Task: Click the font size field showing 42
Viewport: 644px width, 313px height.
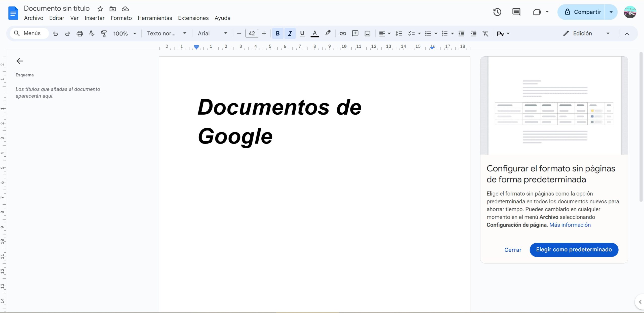Action: point(252,33)
